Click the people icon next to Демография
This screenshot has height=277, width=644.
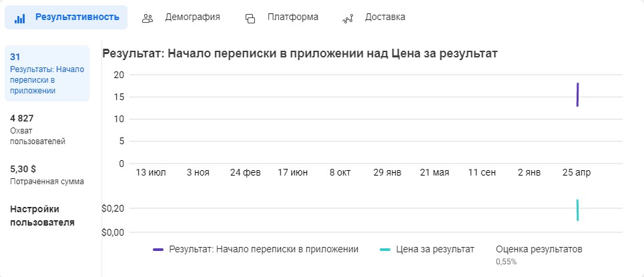point(147,19)
